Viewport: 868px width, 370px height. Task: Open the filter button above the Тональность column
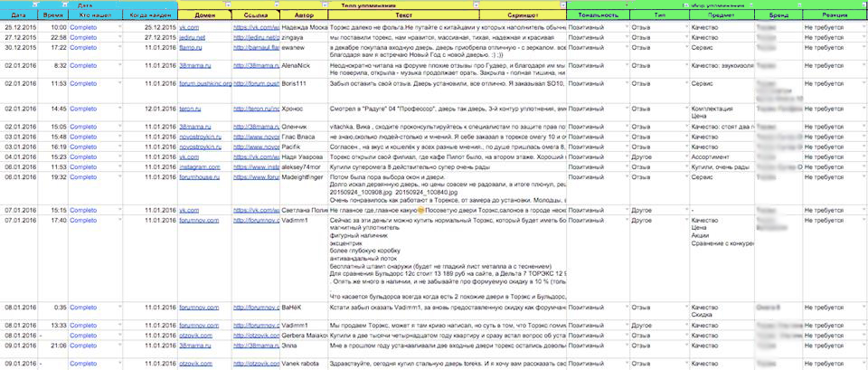626,5
